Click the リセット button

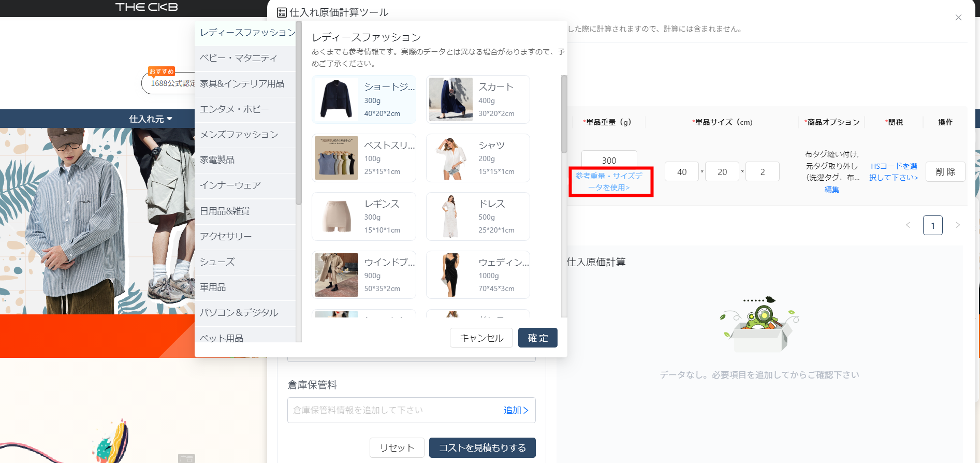click(x=397, y=447)
